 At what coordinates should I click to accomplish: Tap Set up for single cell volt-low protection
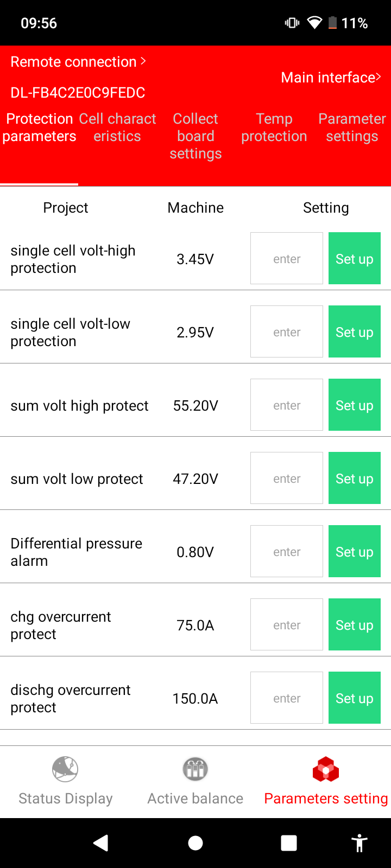coord(355,332)
